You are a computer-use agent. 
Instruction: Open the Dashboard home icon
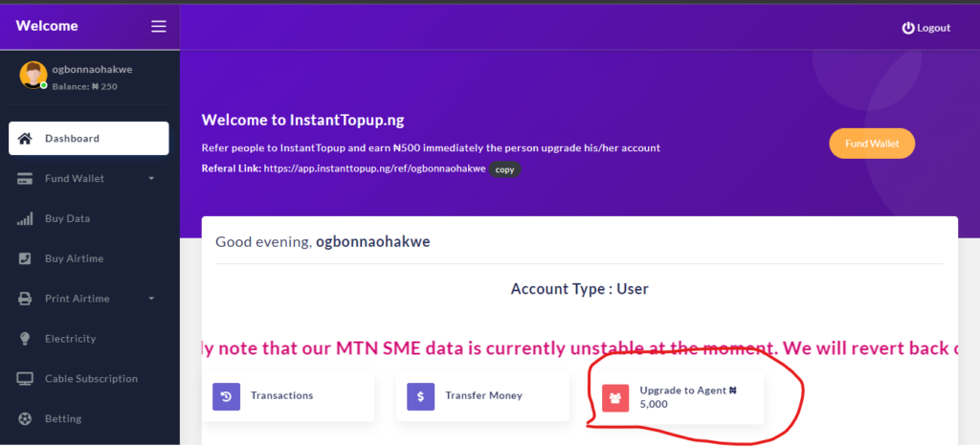pos(25,138)
